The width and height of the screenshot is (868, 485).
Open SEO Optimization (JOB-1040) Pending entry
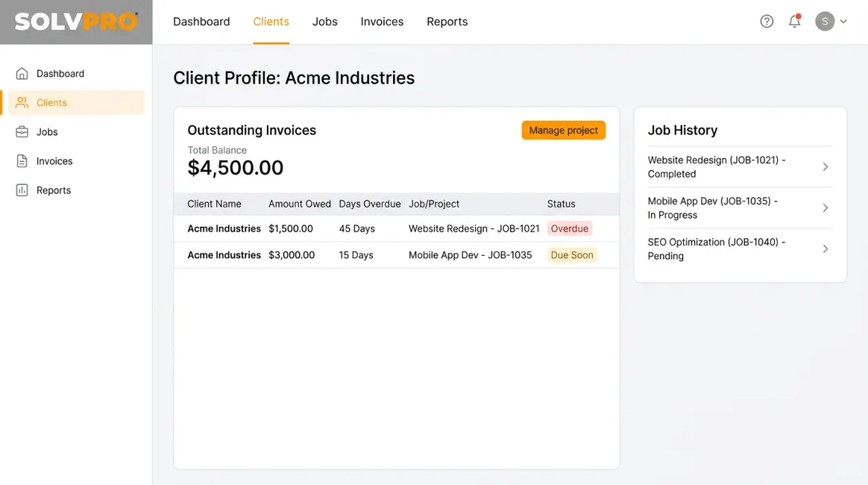(x=739, y=249)
